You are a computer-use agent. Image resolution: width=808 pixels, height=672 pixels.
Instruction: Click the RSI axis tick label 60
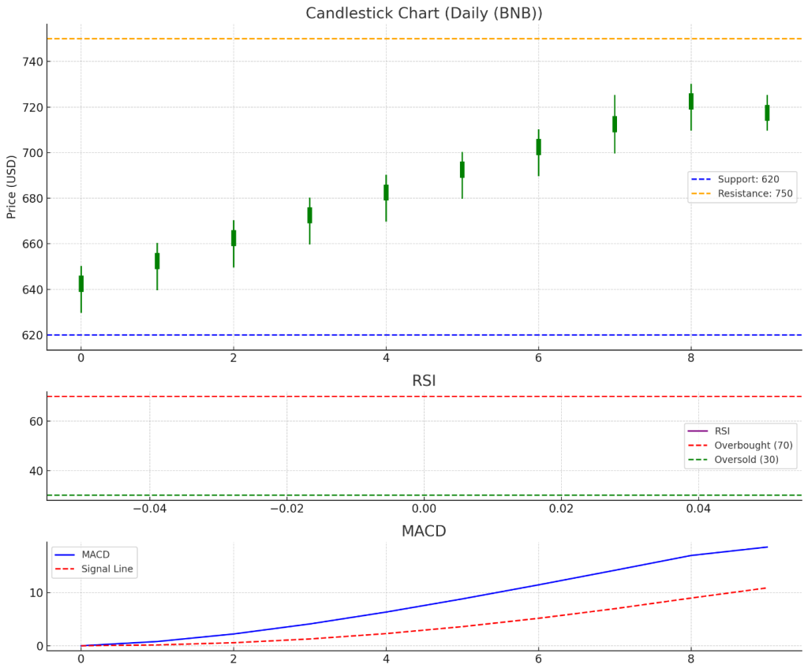[x=36, y=422]
